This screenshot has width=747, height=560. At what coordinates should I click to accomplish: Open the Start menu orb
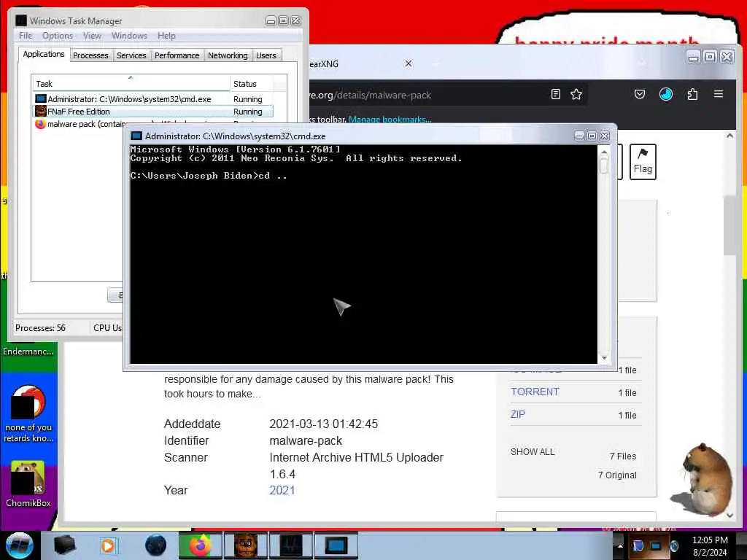(x=19, y=545)
